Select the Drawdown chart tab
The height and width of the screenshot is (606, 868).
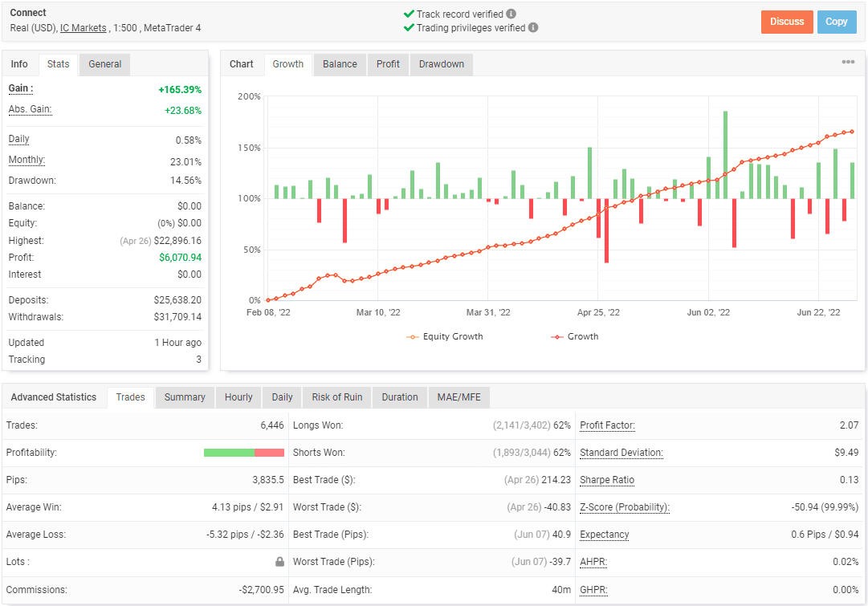coord(441,64)
